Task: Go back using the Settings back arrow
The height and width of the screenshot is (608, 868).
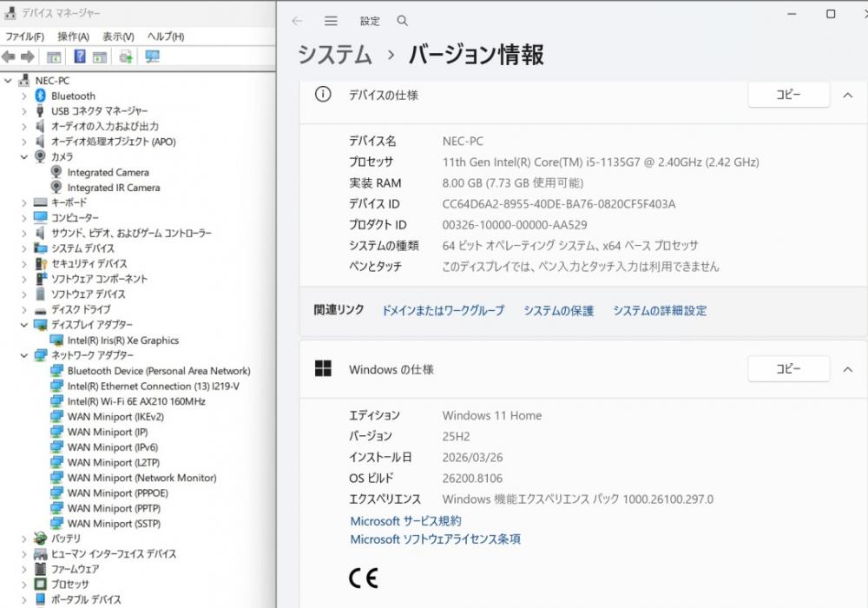Action: [297, 21]
